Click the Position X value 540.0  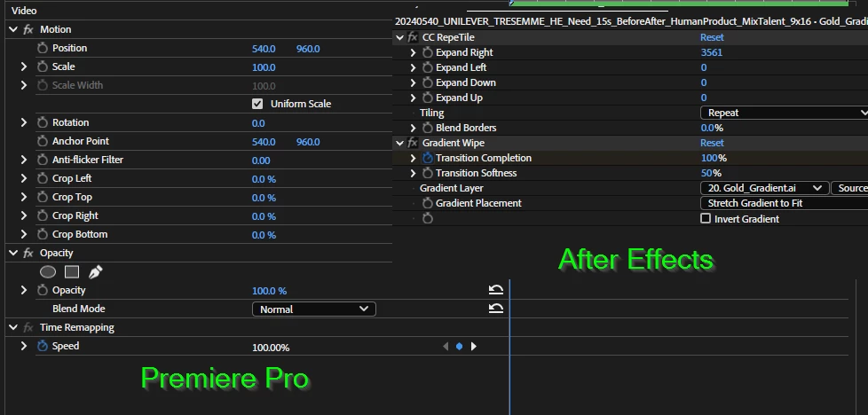(x=264, y=49)
